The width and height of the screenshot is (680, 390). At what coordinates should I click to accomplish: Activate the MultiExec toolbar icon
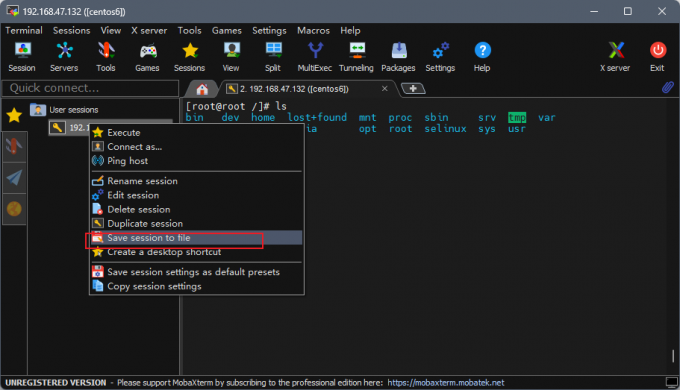(315, 57)
